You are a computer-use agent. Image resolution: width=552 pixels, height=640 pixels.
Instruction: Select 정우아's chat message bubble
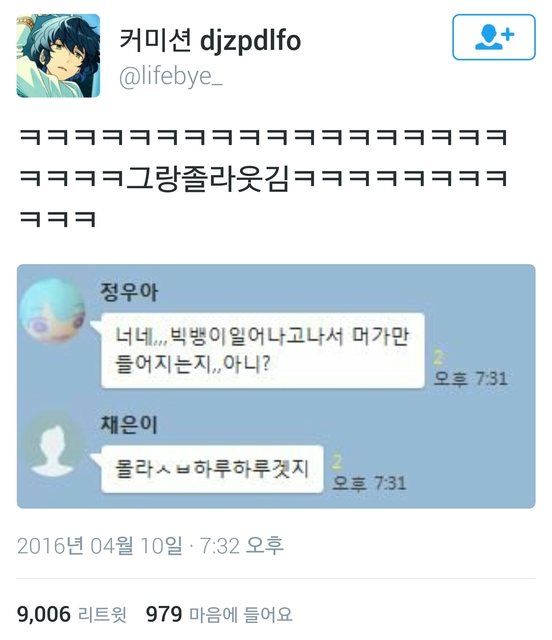(x=263, y=350)
